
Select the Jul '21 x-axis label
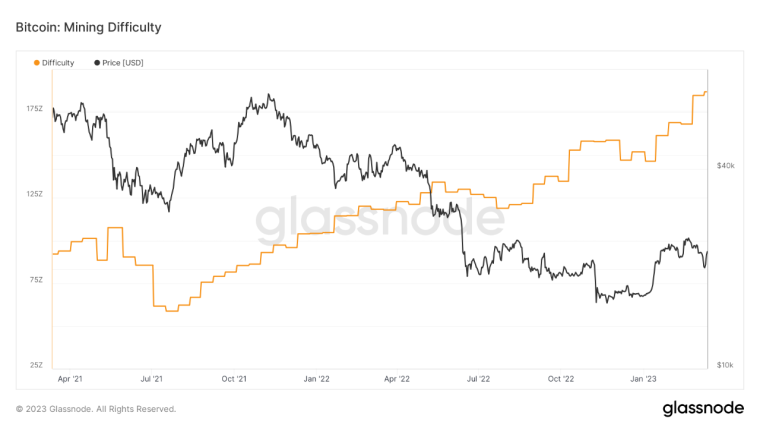(152, 379)
